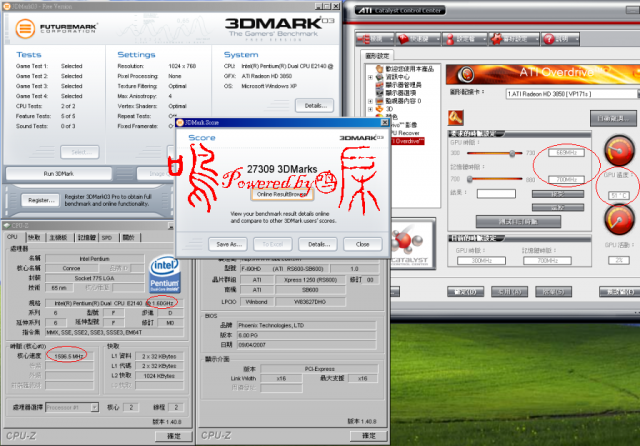Click the test custom clocks button
The height and width of the screenshot is (446, 640).
coord(518,222)
